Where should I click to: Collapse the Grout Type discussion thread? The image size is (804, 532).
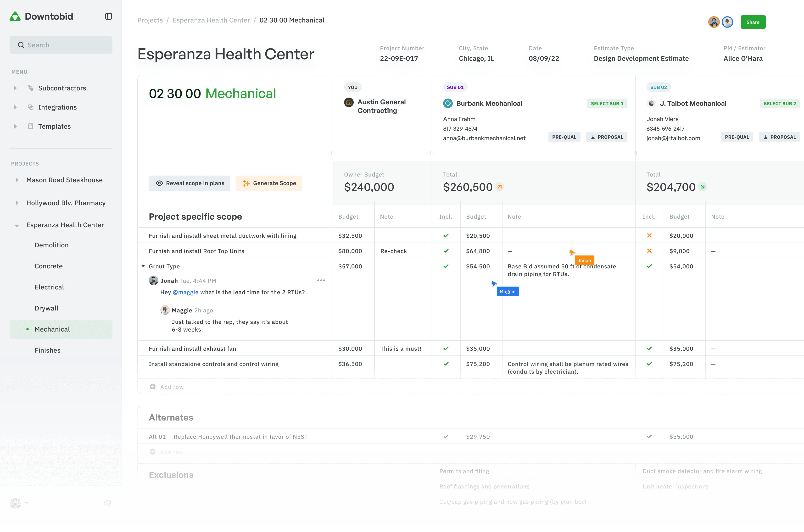pos(143,266)
